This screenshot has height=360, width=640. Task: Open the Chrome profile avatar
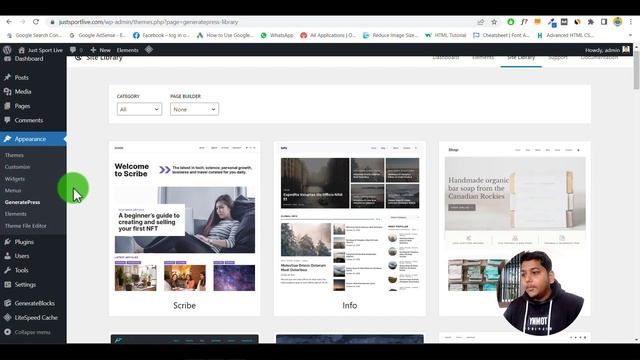618,22
